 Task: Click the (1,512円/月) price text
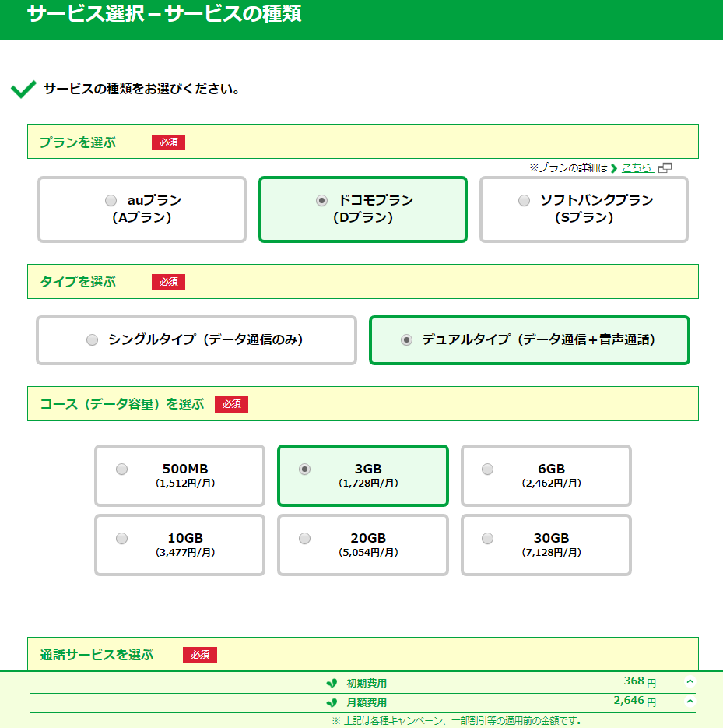coord(186,484)
